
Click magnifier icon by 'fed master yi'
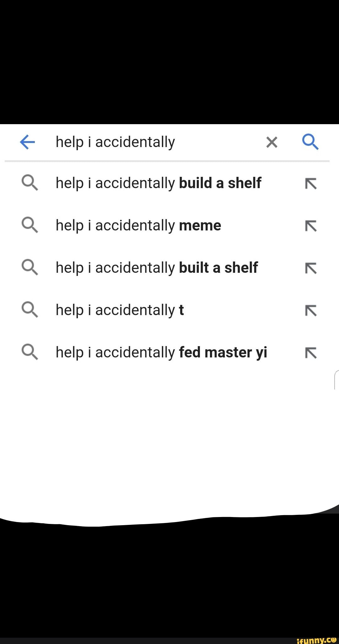tap(30, 352)
